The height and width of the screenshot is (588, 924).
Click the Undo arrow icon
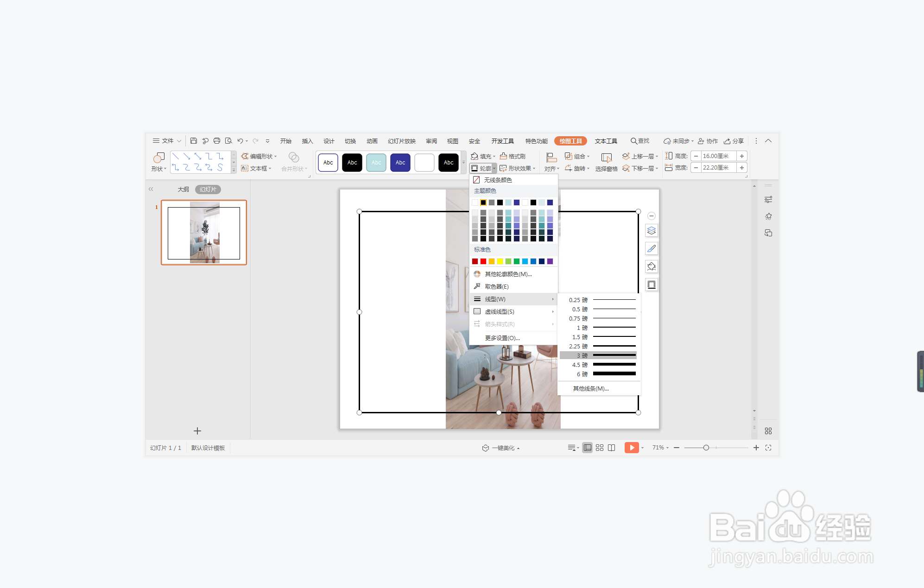point(240,141)
